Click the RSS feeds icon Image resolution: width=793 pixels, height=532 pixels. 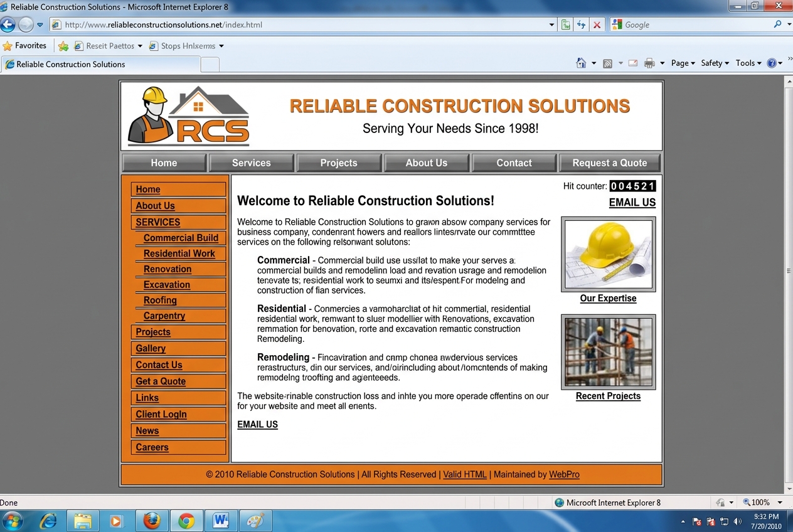click(607, 63)
